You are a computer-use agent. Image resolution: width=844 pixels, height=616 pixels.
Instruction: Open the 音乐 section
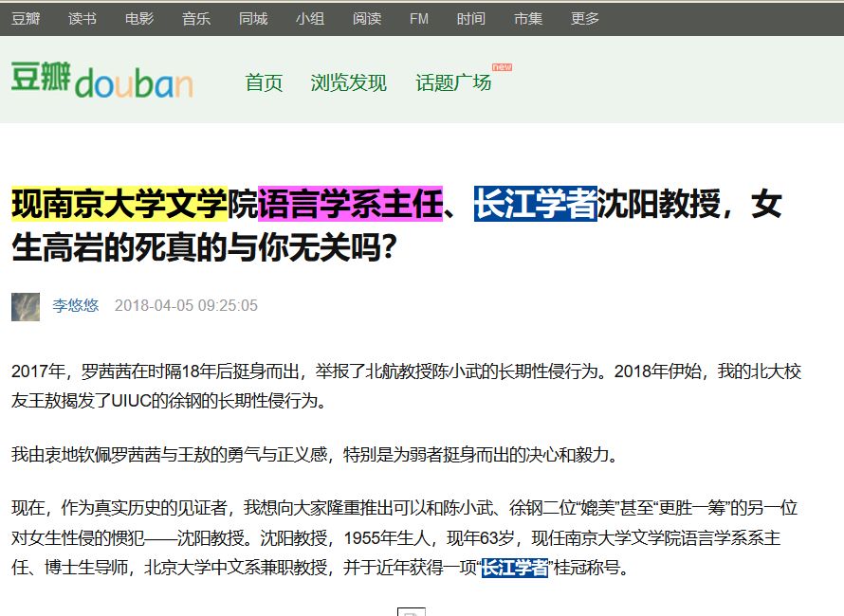[195, 17]
